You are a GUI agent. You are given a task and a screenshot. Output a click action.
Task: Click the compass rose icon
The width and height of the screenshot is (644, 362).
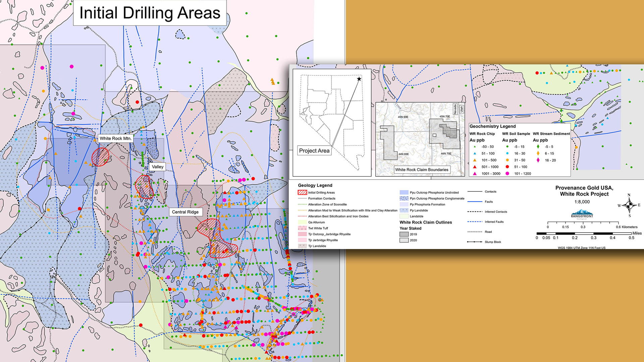point(629,205)
